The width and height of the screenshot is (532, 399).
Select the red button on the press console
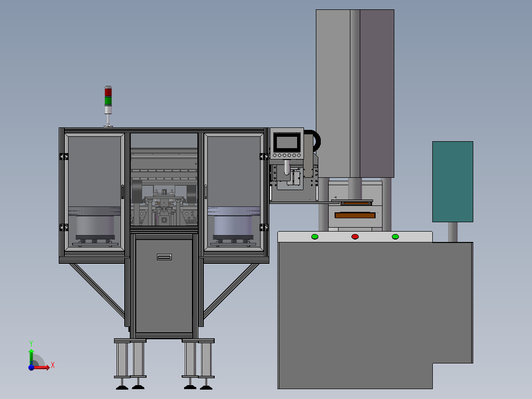[355, 237]
